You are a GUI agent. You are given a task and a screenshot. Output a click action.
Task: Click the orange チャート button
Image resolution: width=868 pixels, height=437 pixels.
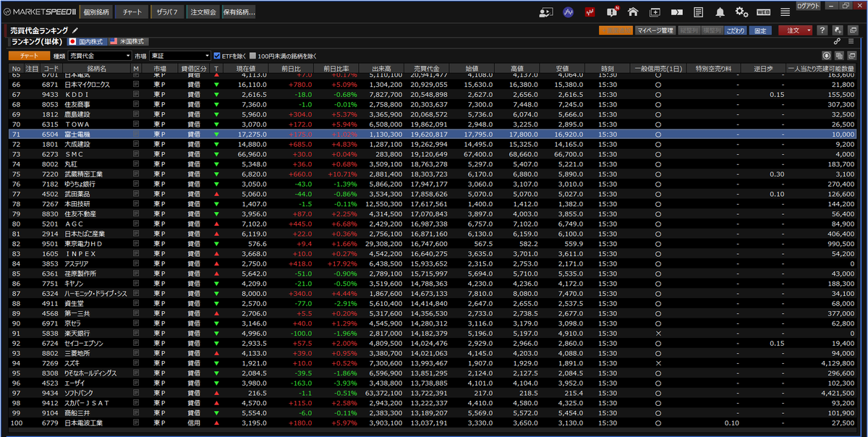coord(30,56)
